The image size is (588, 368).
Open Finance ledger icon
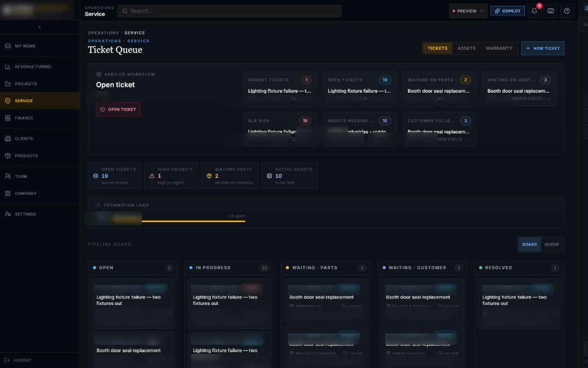[x=7, y=118]
